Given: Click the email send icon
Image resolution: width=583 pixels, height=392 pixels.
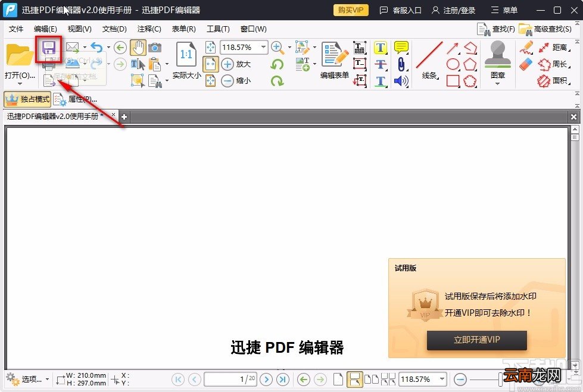Looking at the screenshot, I should click(x=73, y=48).
